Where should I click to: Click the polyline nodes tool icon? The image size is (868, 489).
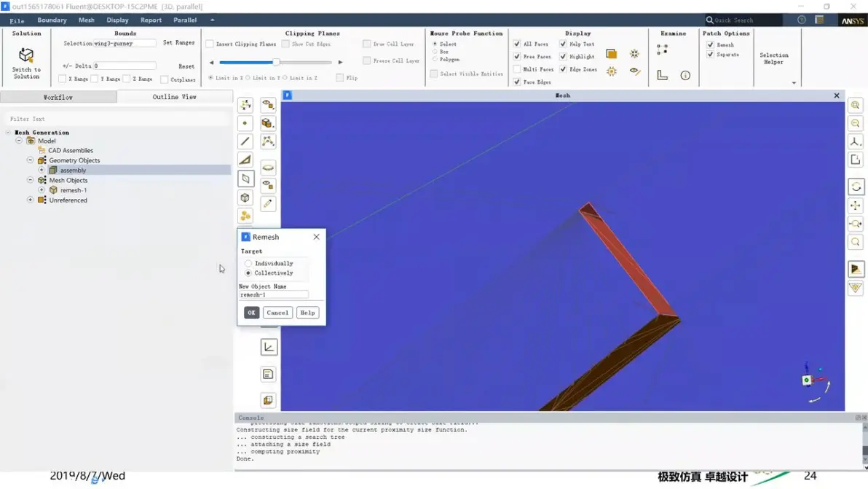268,141
